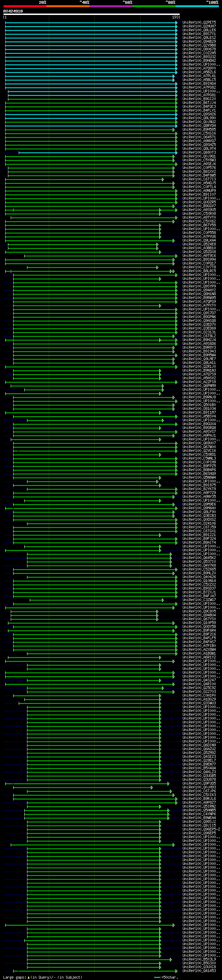Image resolution: width=222 pixels, height=980 pixels.
Task: Click the UniRef100_Q9SHZ5 label
Action: click(x=199, y=145)
